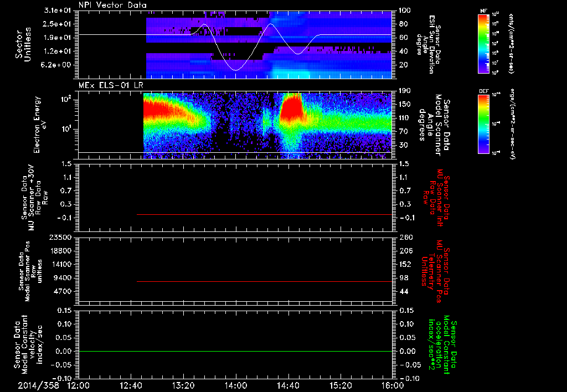Click the DEF color bar
The height and width of the screenshot is (392, 567).
(x=483, y=124)
